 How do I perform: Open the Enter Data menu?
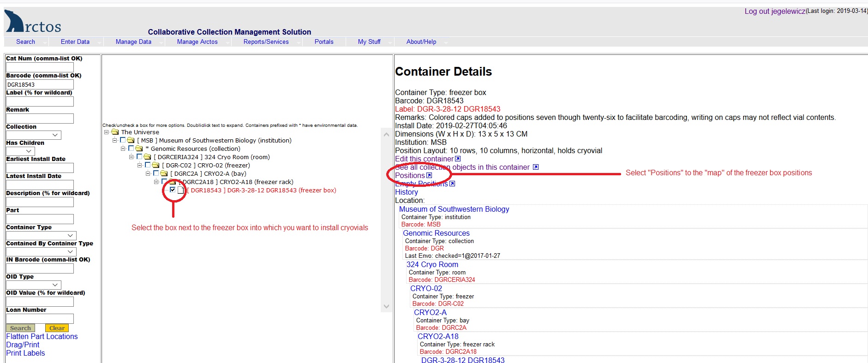tap(75, 42)
